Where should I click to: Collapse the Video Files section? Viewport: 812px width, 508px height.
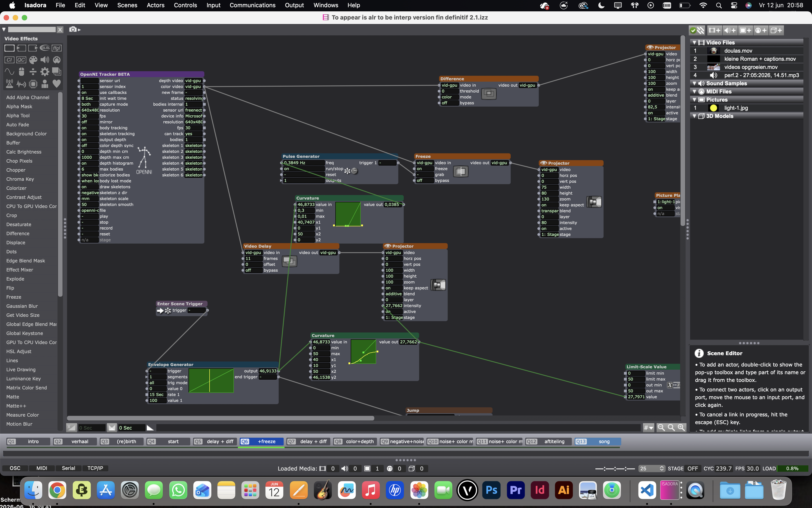click(695, 43)
